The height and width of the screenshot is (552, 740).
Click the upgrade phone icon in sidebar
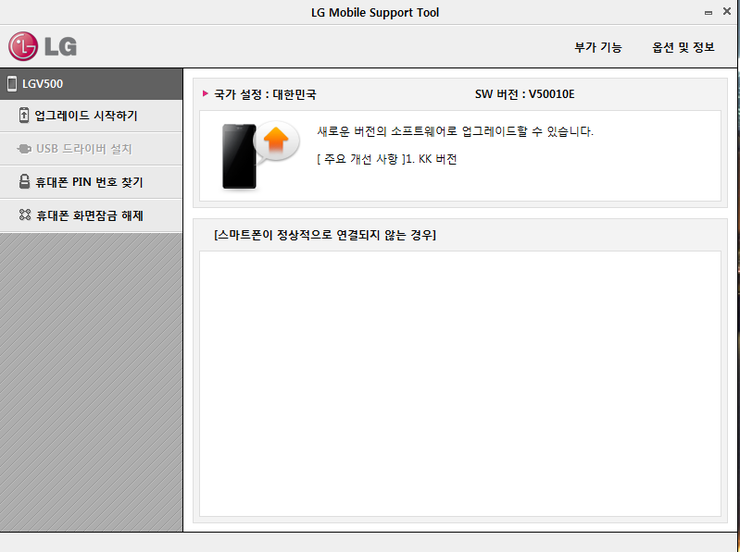click(x=24, y=115)
